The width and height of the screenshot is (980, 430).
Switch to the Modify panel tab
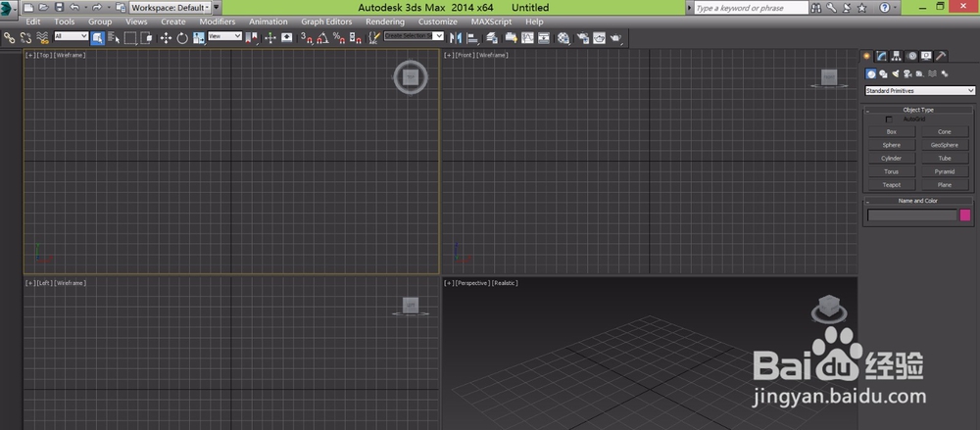[x=881, y=56]
